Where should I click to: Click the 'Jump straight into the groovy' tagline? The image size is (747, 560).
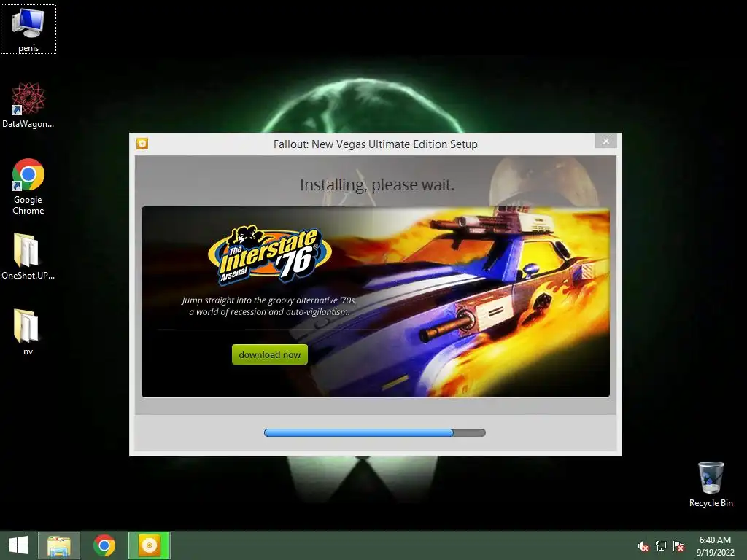click(269, 306)
